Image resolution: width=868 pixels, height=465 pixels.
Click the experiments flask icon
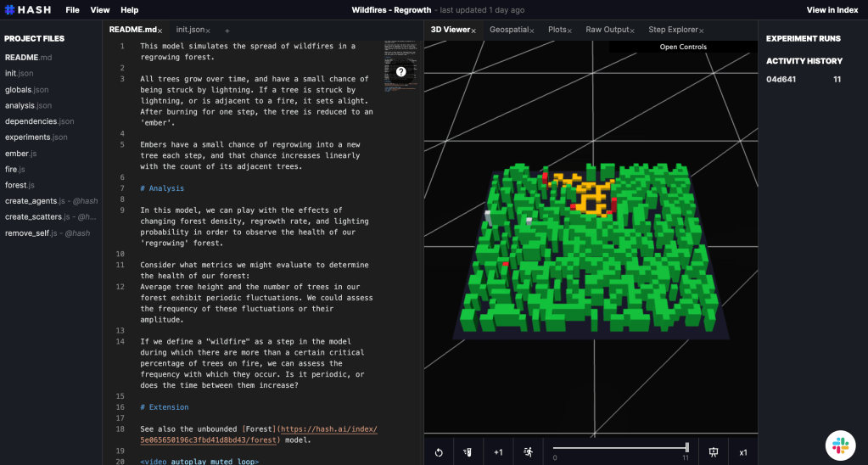pos(468,452)
